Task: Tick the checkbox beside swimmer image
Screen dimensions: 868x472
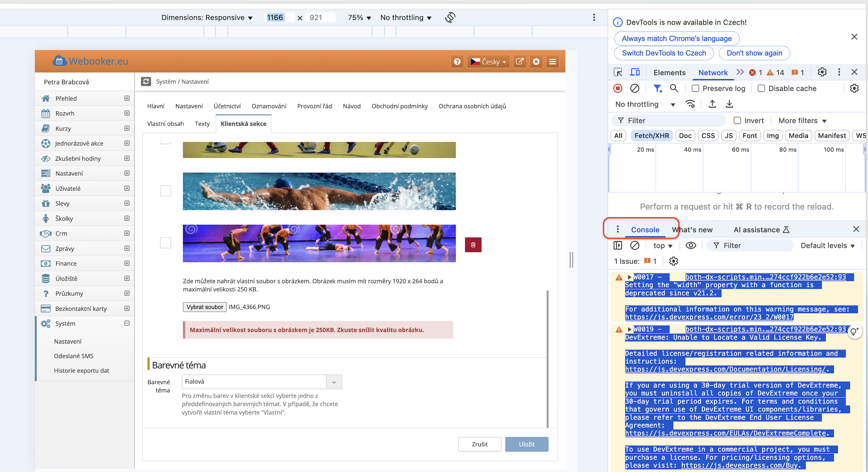Action: pos(165,191)
